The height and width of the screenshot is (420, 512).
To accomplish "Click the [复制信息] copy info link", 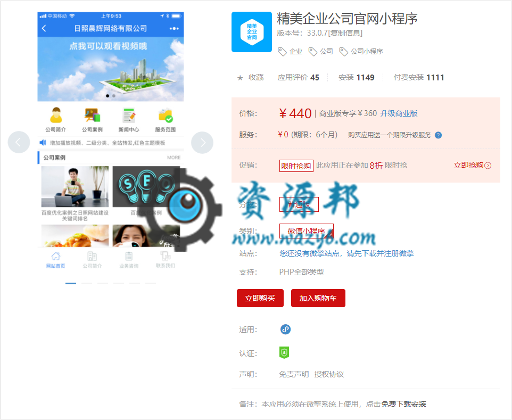I will click(345, 33).
